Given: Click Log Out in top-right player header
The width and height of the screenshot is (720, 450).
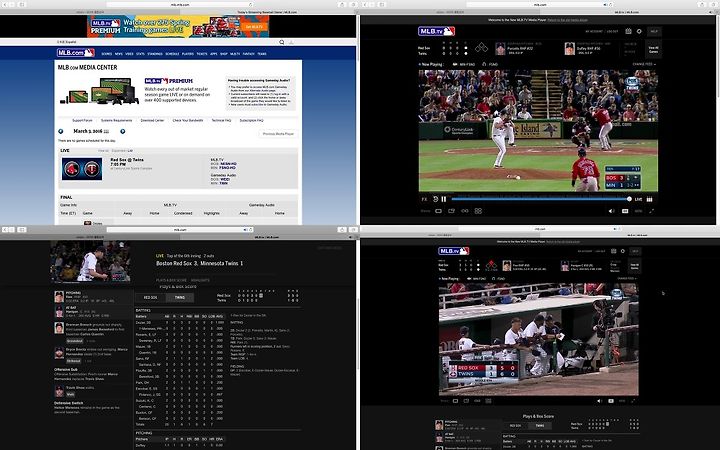Looking at the screenshot, I should (613, 31).
